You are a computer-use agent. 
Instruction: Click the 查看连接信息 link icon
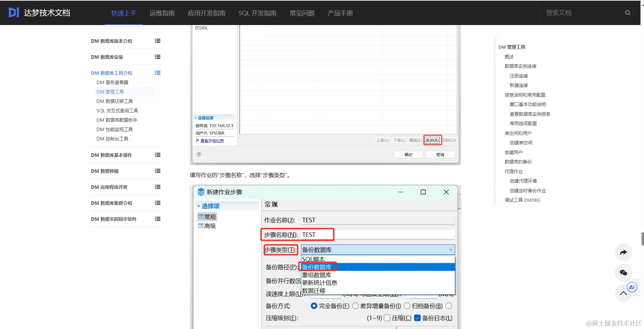(x=198, y=140)
